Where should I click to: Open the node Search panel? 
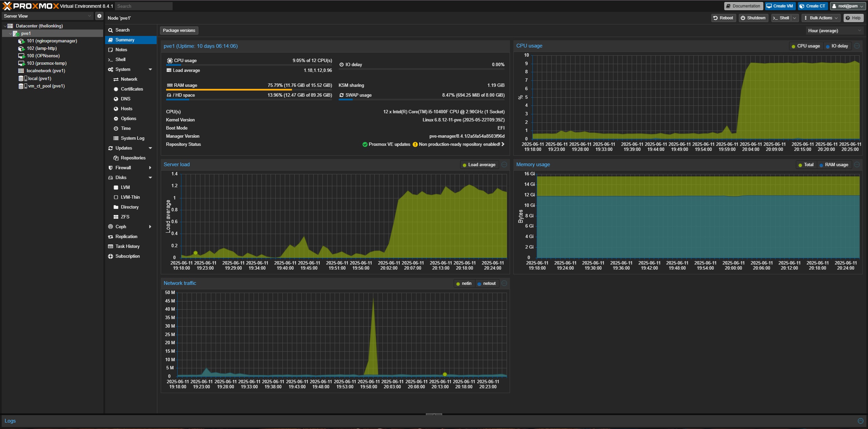coord(131,30)
